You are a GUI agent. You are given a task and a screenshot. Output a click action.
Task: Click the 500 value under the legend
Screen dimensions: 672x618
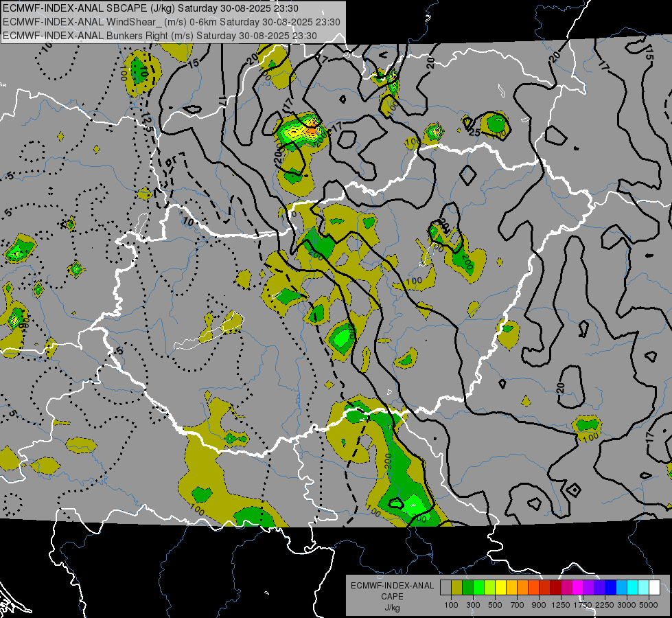[495, 605]
